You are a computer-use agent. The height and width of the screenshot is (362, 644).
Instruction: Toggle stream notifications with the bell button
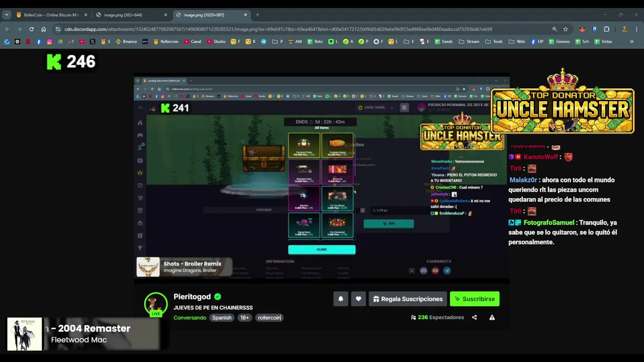click(x=341, y=299)
